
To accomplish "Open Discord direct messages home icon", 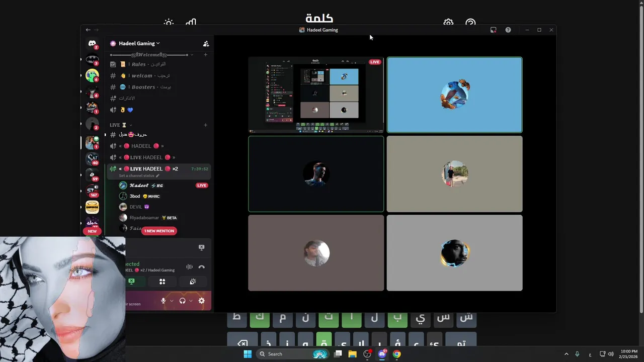I will pyautogui.click(x=92, y=44).
